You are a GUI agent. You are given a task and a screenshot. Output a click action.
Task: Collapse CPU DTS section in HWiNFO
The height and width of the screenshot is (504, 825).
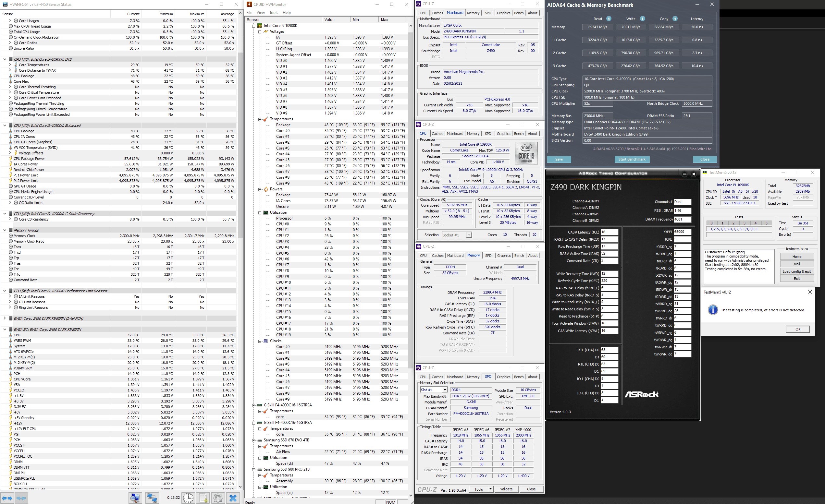[x=4, y=59]
